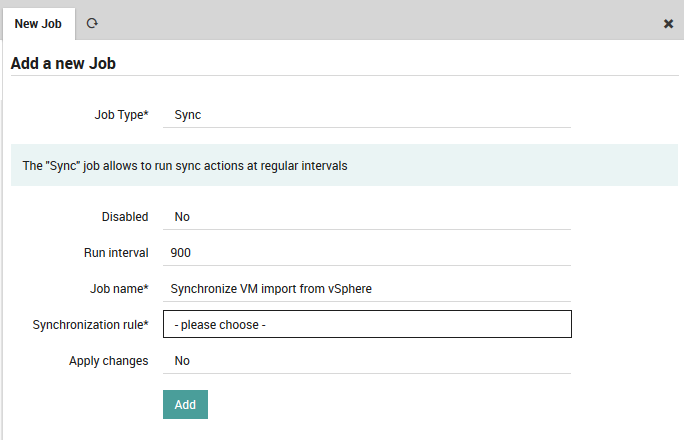Click the 'Job Type*' field label

120,115
